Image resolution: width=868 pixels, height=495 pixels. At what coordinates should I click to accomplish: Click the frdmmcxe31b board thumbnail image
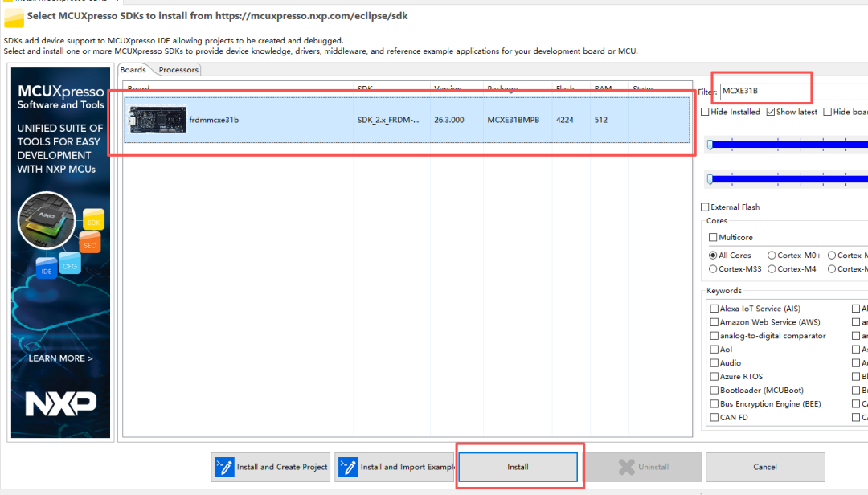pos(158,120)
